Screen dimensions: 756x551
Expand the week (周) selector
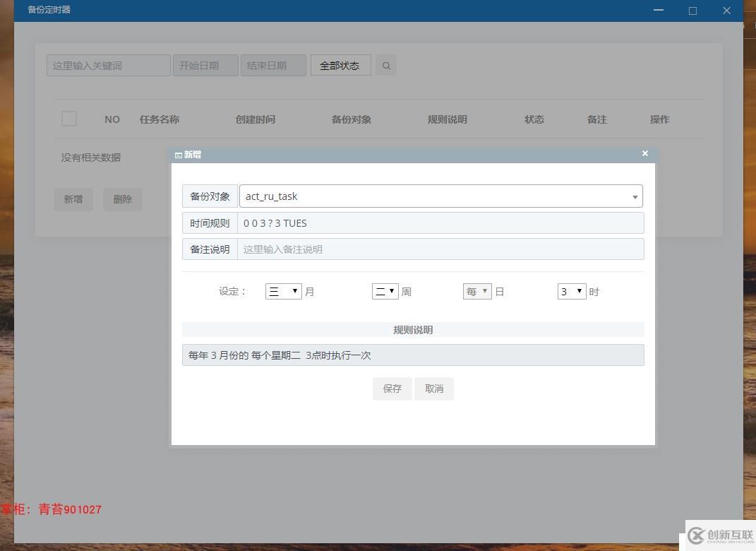[x=385, y=291]
